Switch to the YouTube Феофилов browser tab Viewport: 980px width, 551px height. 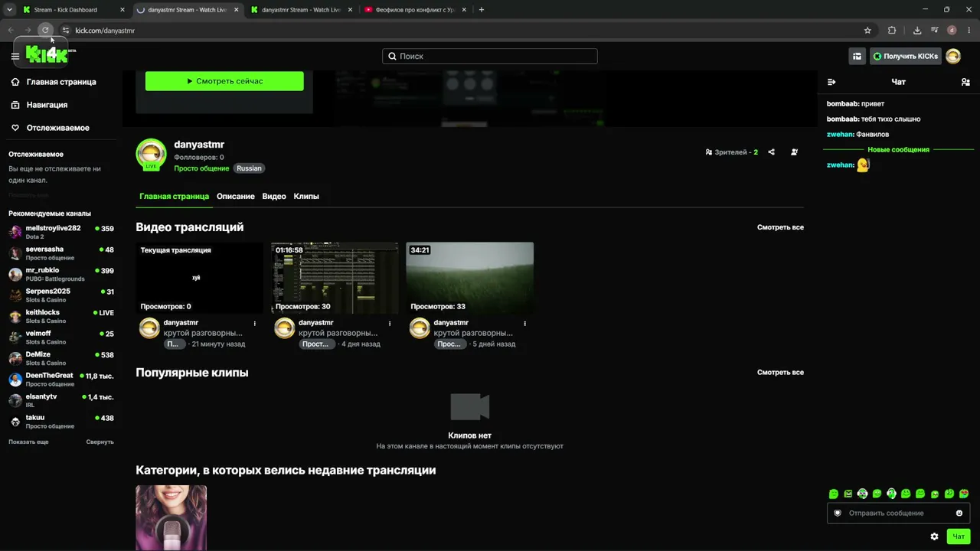pyautogui.click(x=413, y=10)
